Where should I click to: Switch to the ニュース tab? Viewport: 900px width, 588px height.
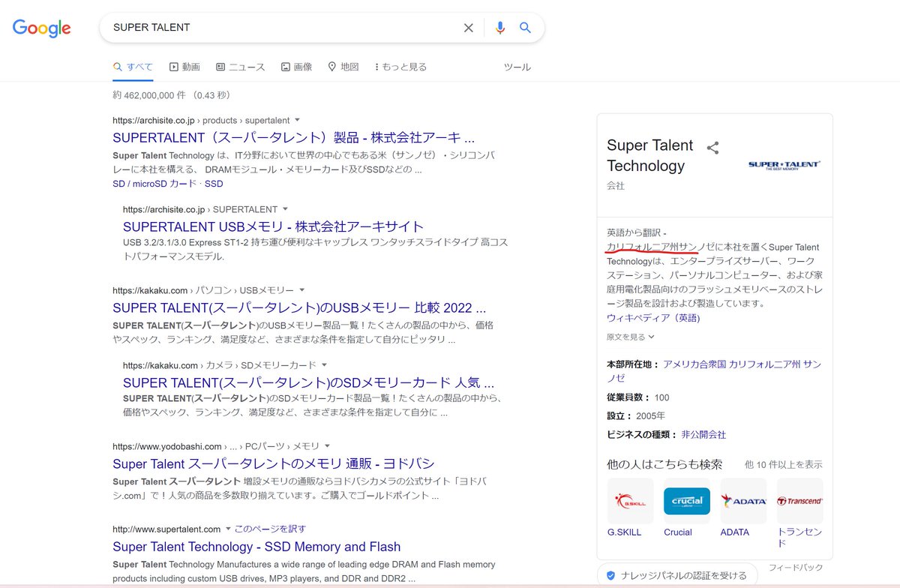pos(240,67)
